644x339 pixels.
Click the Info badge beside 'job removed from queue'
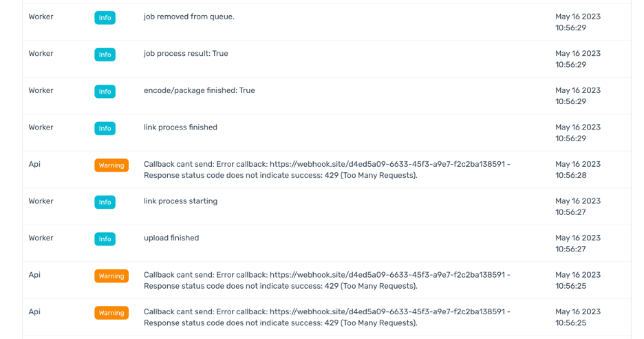105,18
